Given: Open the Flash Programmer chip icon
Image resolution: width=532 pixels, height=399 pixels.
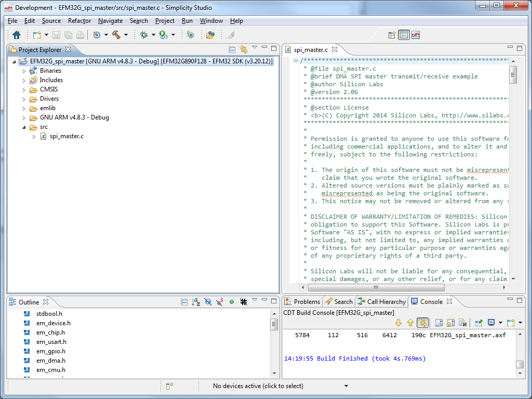Looking at the screenshot, I should point(189,35).
